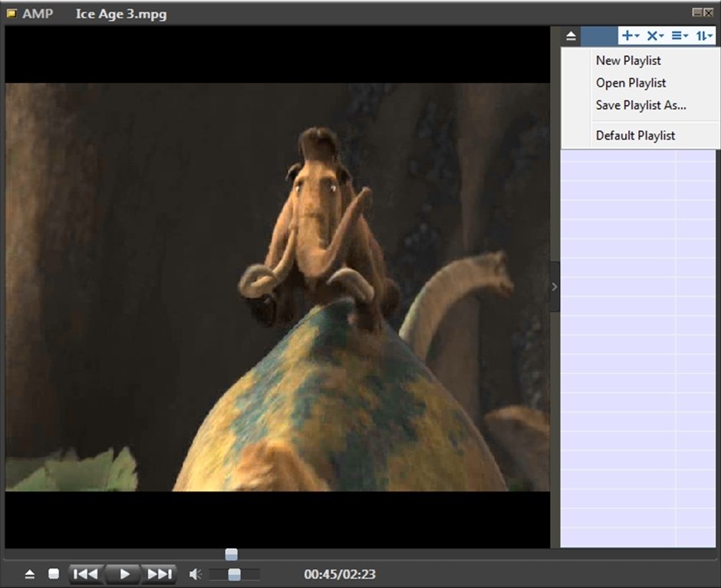Click the 00:45/02:23 time display

[x=340, y=574]
